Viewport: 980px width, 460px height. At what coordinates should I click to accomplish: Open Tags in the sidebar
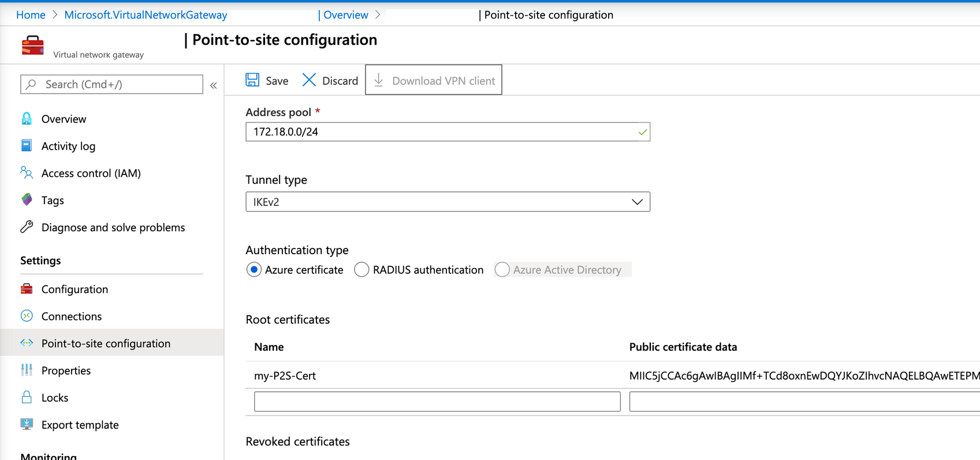pos(53,201)
